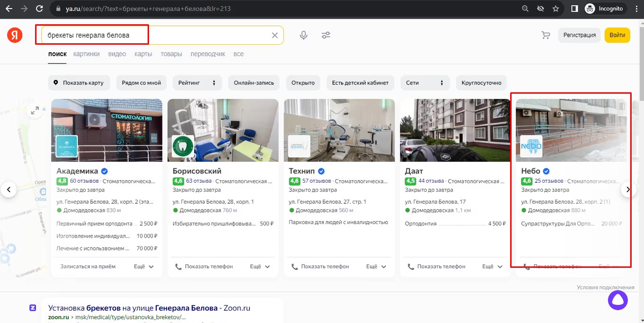The width and height of the screenshot is (644, 323).
Task: Toggle Открыто filter
Action: point(303,83)
